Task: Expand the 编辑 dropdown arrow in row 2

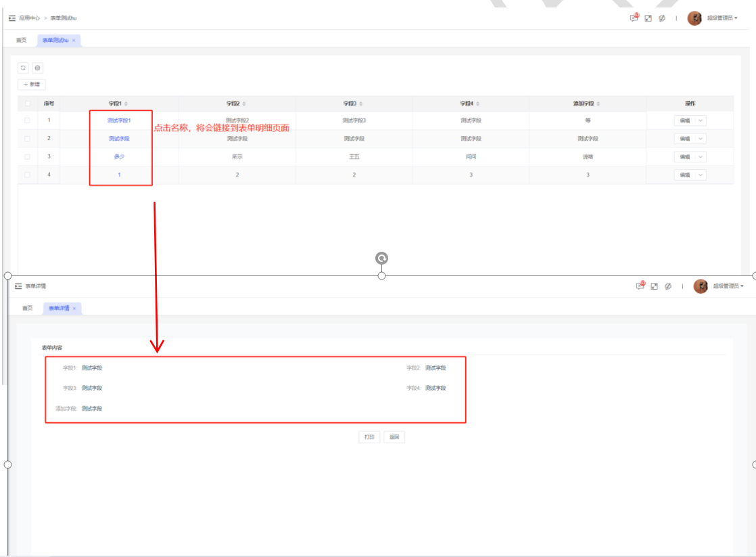Action: pos(701,139)
